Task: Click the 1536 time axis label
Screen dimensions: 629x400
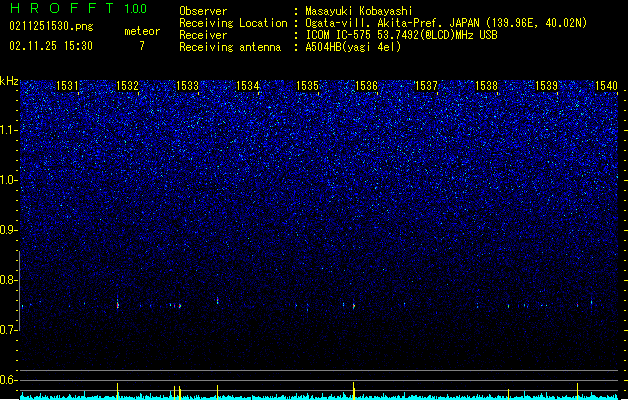Action: [367, 85]
